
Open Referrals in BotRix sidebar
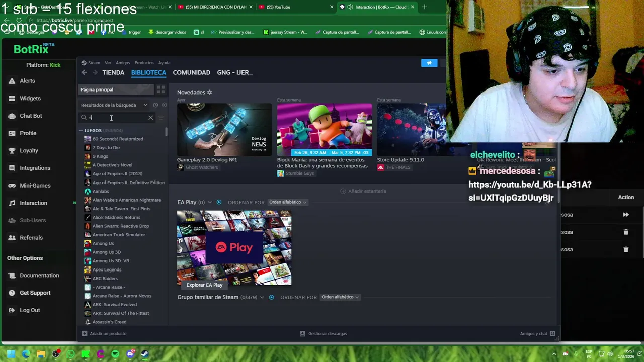click(x=31, y=238)
